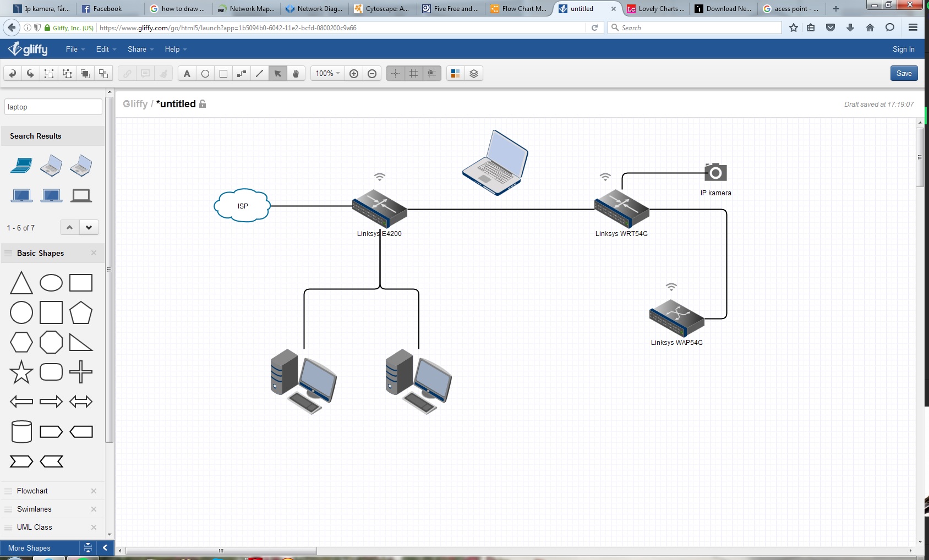Click the Ungroup shapes icon
Image resolution: width=929 pixels, height=560 pixels.
tap(67, 73)
